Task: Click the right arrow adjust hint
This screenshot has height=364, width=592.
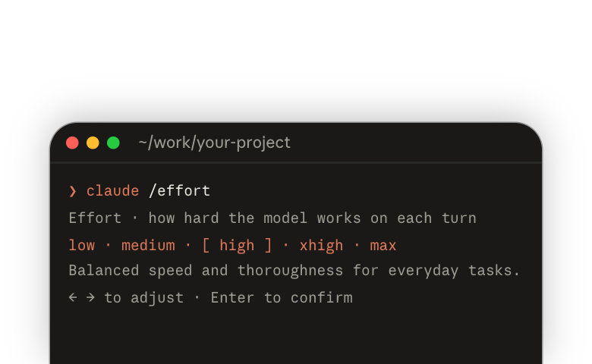Action: 90,297
